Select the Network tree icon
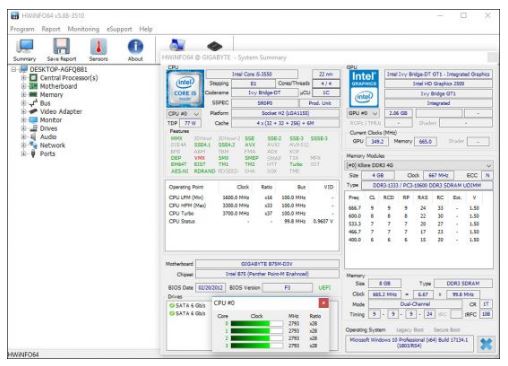The image size is (508, 366). click(x=33, y=145)
